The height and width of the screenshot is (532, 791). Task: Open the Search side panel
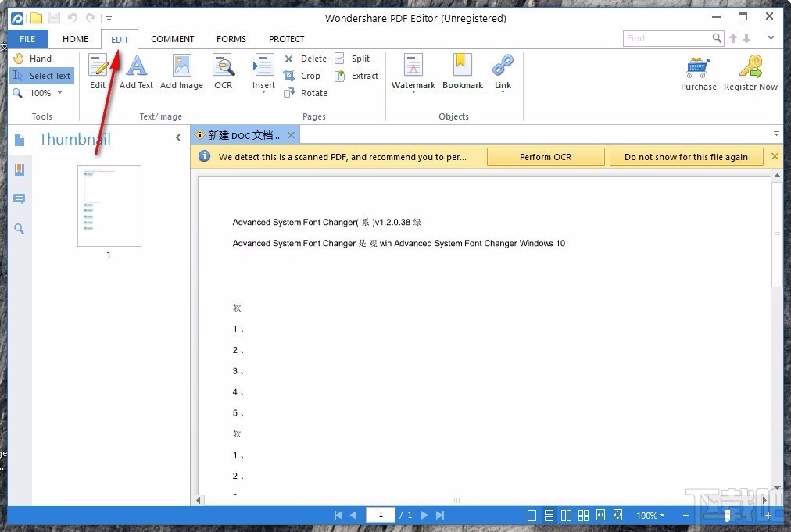[20, 229]
